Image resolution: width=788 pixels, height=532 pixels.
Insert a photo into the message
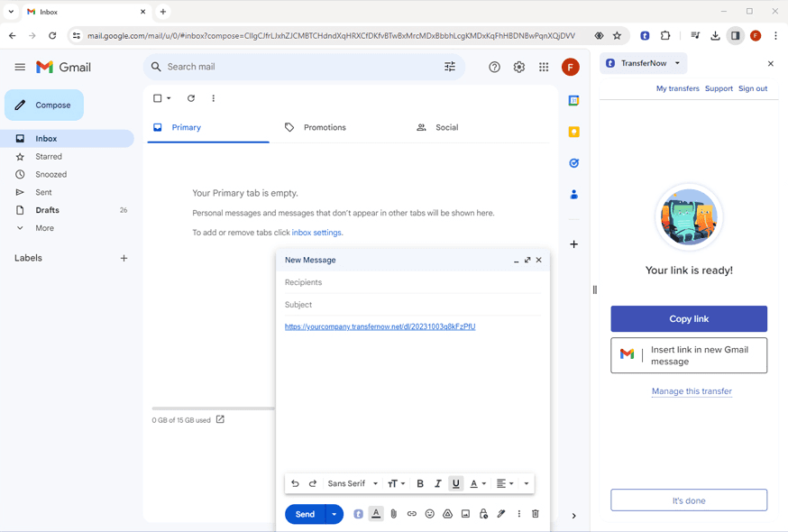click(465, 513)
